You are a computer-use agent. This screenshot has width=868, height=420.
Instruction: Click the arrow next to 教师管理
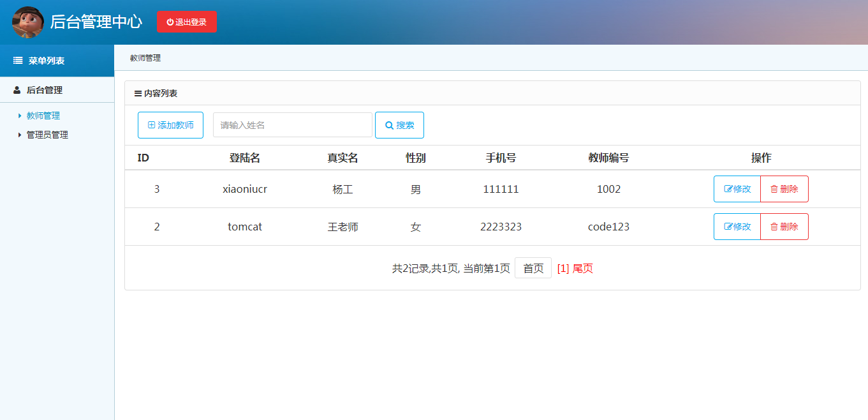pos(20,116)
